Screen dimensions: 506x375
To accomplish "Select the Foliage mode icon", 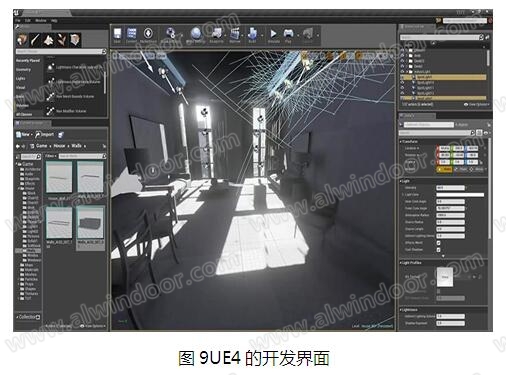I will click(x=62, y=40).
